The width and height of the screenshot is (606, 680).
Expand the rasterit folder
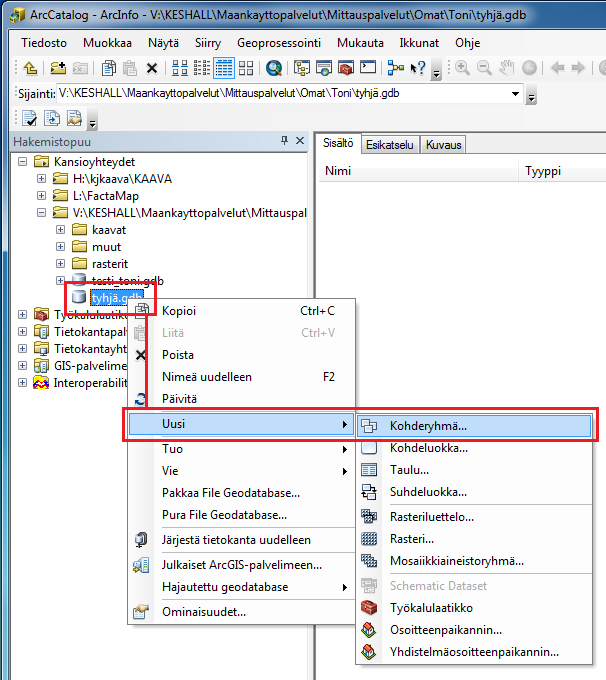click(x=60, y=264)
